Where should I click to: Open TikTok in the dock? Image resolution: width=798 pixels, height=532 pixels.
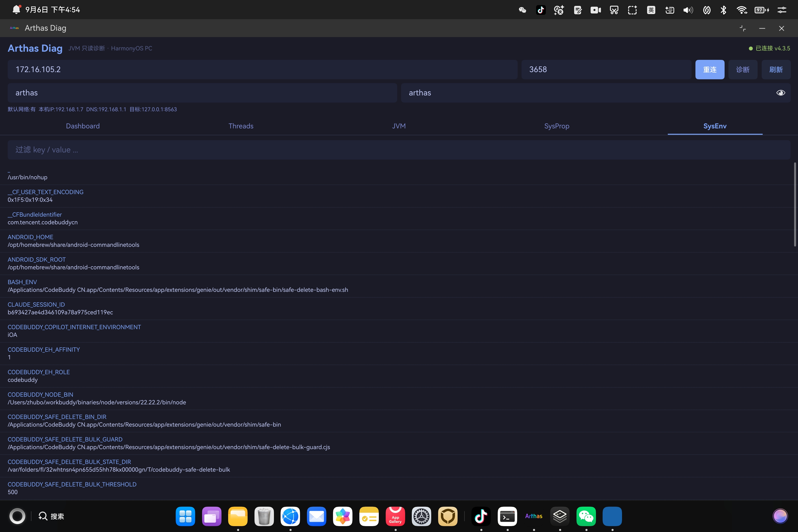click(x=481, y=516)
